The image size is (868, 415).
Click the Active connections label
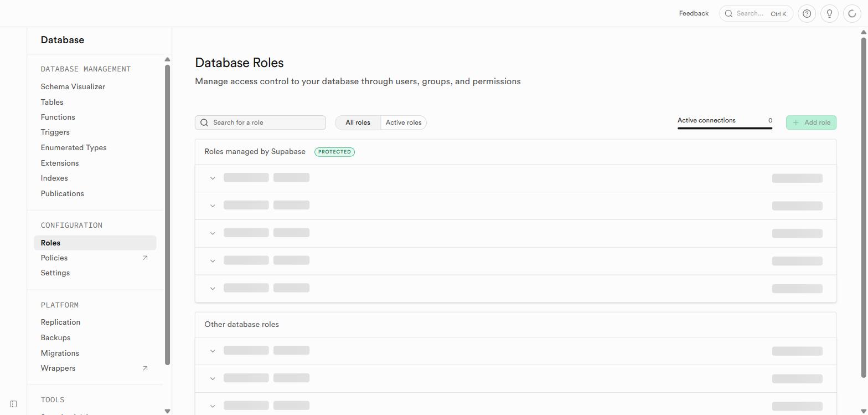click(706, 120)
